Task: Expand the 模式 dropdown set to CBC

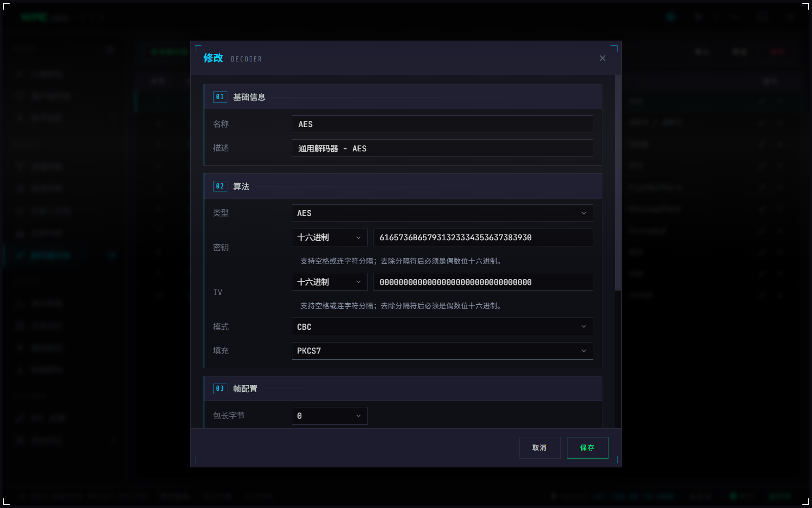Action: coord(442,327)
